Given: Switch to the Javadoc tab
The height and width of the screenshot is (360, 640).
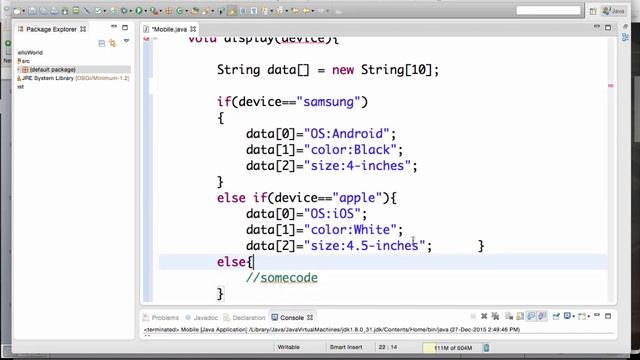Looking at the screenshot, I should click(x=202, y=318).
